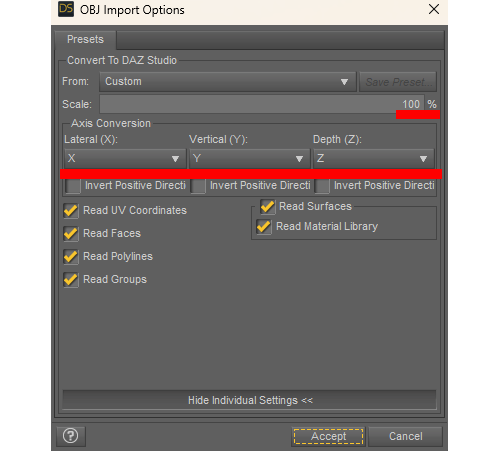The height and width of the screenshot is (451, 500).
Task: Adjust the Scale percentage slider
Action: coord(262,104)
